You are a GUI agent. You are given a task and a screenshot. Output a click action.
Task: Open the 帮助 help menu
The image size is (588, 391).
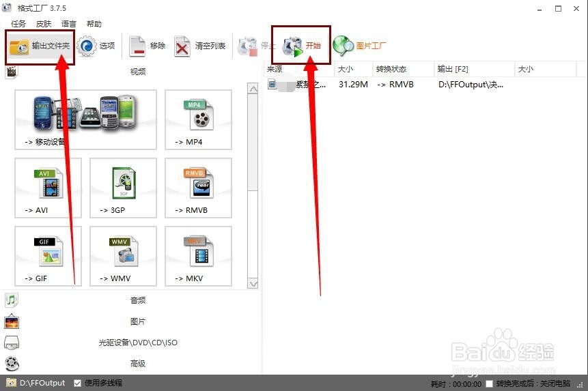pyautogui.click(x=94, y=24)
